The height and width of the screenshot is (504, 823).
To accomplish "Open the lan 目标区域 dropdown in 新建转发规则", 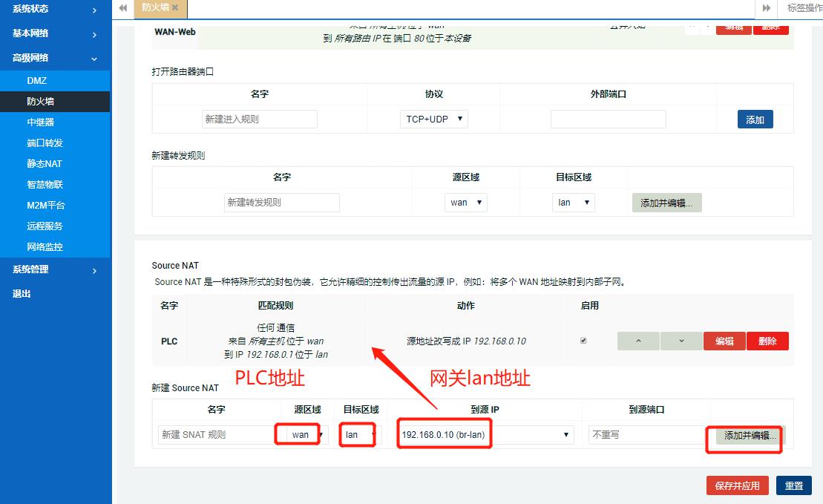I will point(573,202).
